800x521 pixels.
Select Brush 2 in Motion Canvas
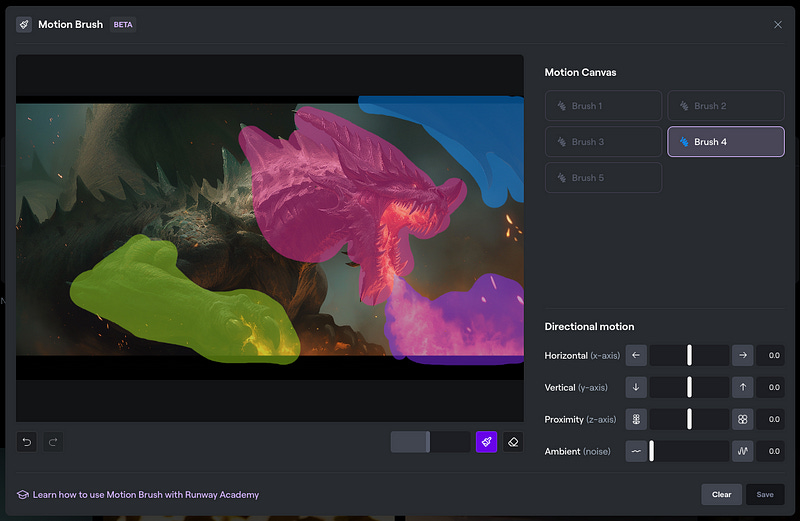coord(726,106)
